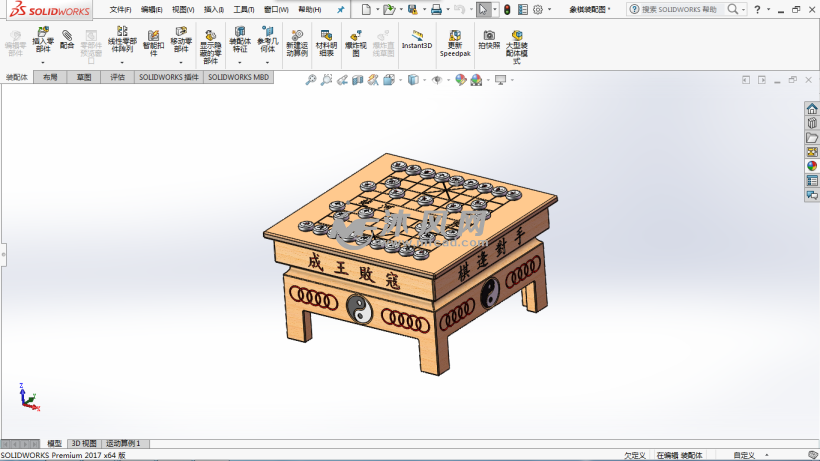Expand dropdown under Linear Component Pattern
Viewport: 820px width, 461px height.
click(122, 63)
